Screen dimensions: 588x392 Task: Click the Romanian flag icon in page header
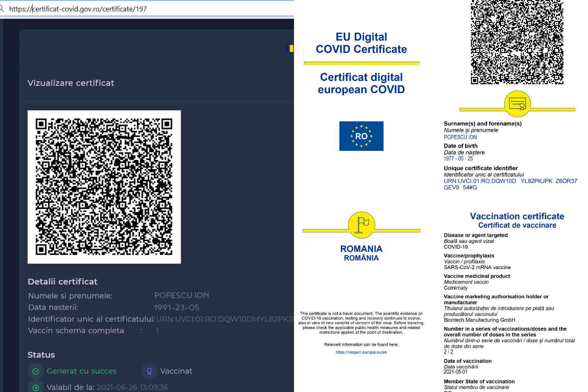click(x=290, y=48)
